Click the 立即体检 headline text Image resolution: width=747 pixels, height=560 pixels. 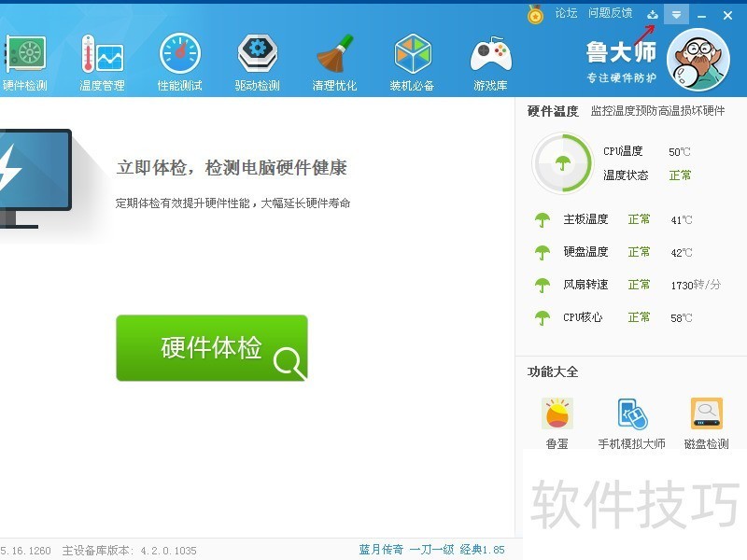click(232, 168)
